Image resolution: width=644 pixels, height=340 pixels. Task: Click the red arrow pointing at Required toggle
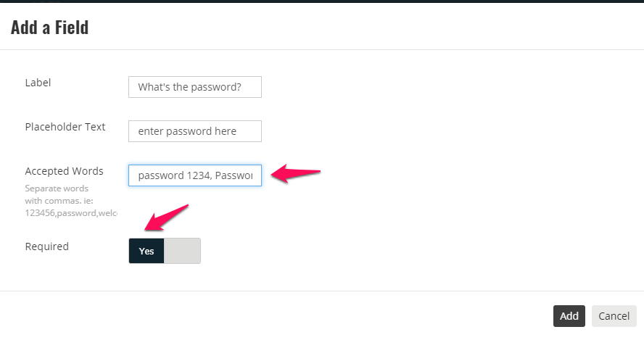click(x=166, y=217)
